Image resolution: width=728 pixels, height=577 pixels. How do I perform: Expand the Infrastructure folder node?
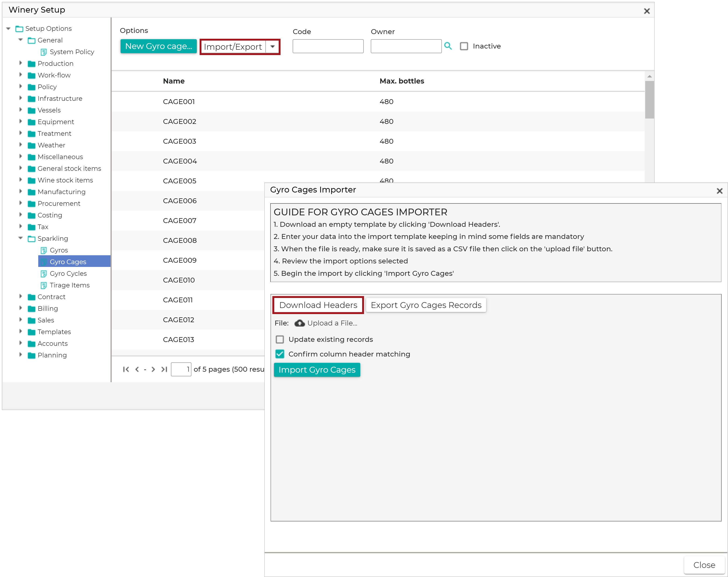pos(21,98)
